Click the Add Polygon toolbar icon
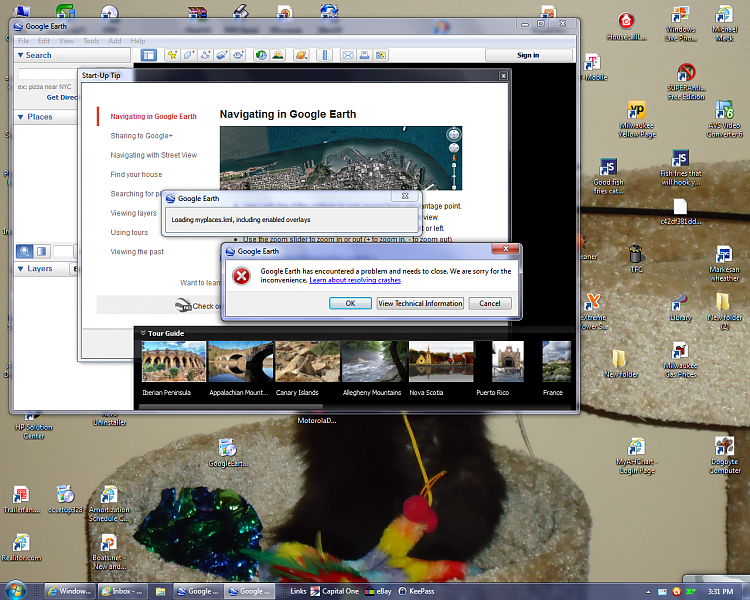Screen dimensions: 750x600 (188, 55)
